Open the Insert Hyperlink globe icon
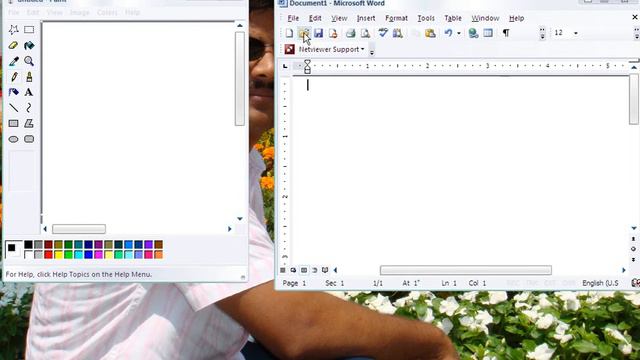The width and height of the screenshot is (640, 360). pyautogui.click(x=473, y=33)
